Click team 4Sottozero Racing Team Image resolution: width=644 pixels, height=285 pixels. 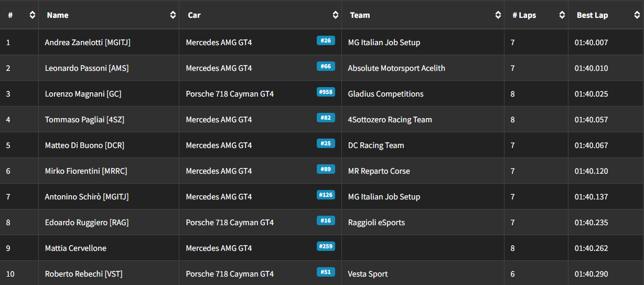coord(390,120)
